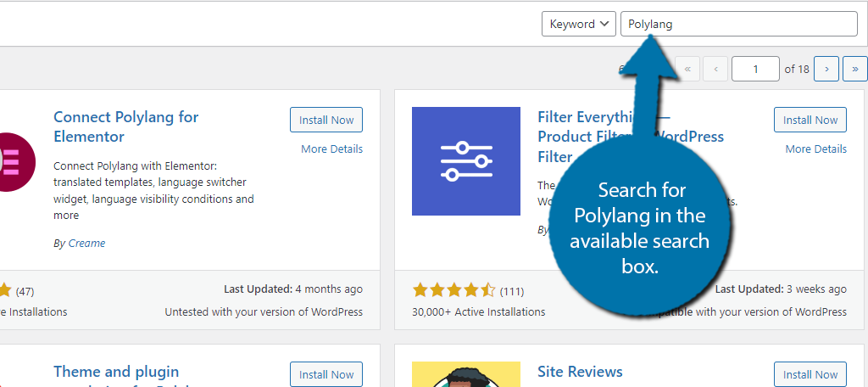Click '30,000+ Active Installations' text
This screenshot has width=868, height=387.
(478, 311)
